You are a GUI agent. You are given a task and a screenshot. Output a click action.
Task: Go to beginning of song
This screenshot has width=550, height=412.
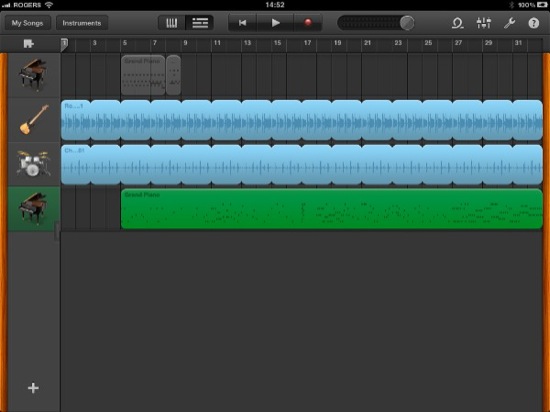[x=242, y=23]
